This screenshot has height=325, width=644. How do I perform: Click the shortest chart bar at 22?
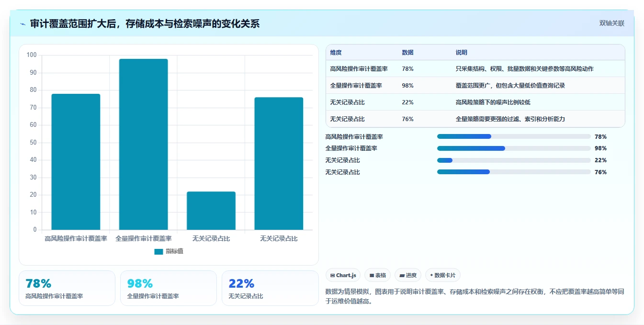[211, 211]
